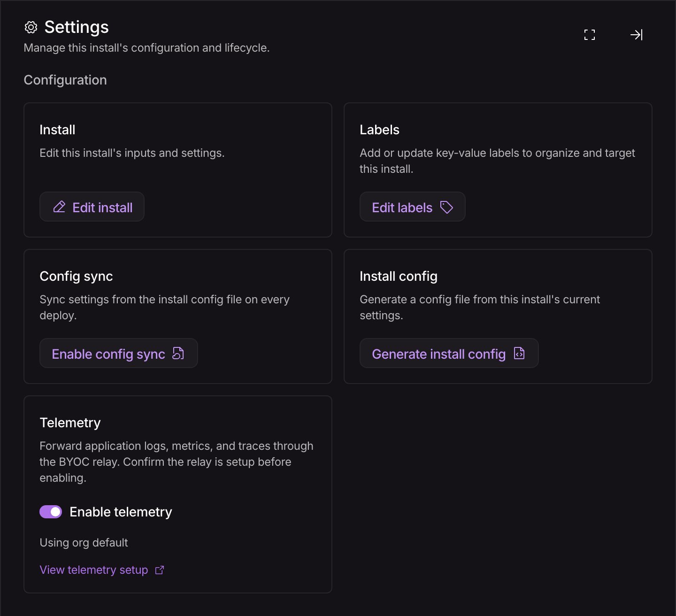Click the Using org default text

tap(84, 543)
